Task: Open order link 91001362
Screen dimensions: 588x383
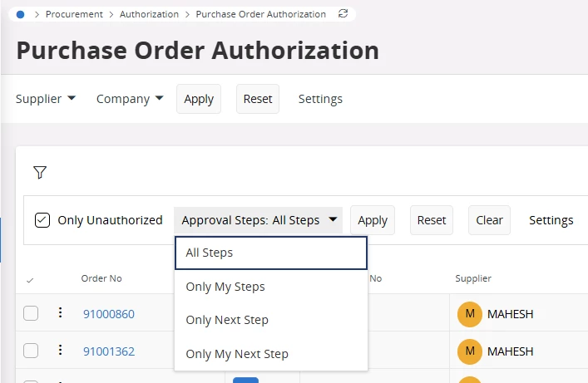Action: (109, 351)
